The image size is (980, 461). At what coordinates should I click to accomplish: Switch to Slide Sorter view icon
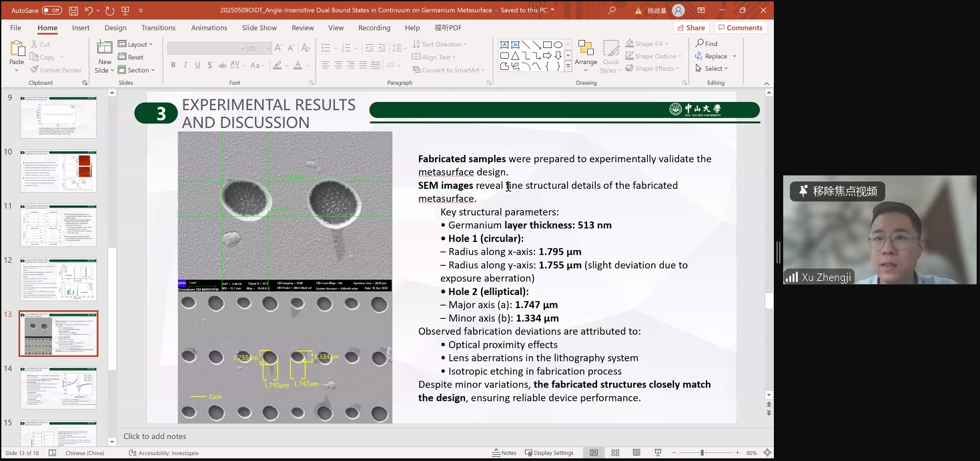click(615, 453)
